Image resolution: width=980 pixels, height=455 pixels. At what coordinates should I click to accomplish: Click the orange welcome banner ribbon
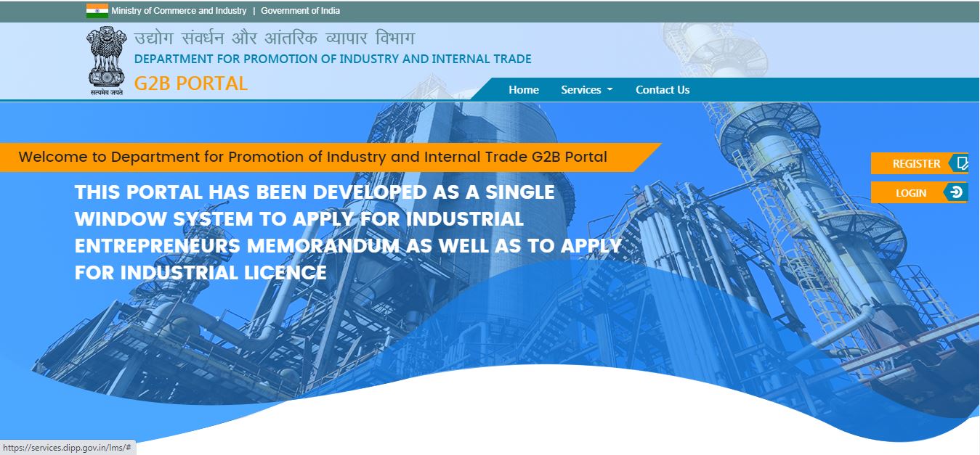(312, 157)
